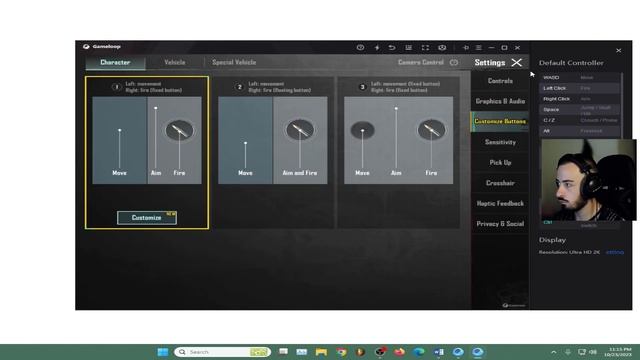Open the Haptic Feedback section
This screenshot has height=360, width=640.
500,203
